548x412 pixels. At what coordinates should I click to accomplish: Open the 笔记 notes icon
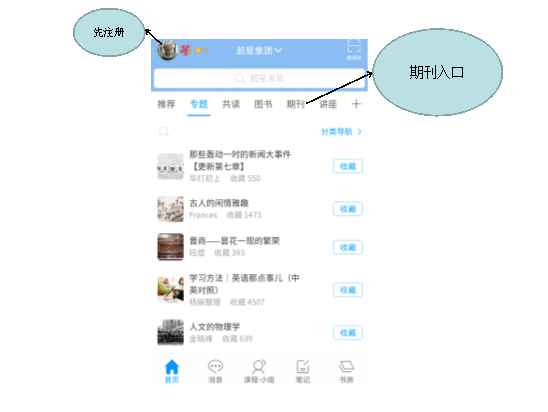click(x=303, y=371)
